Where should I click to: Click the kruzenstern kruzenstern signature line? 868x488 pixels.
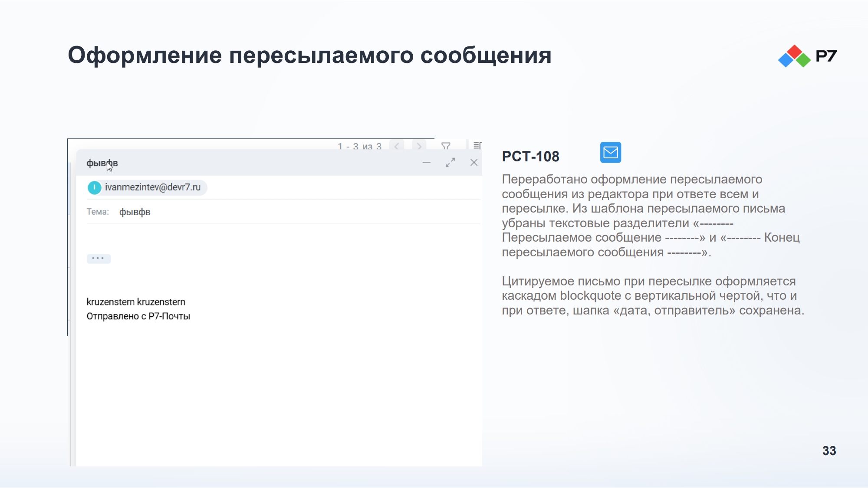click(136, 302)
